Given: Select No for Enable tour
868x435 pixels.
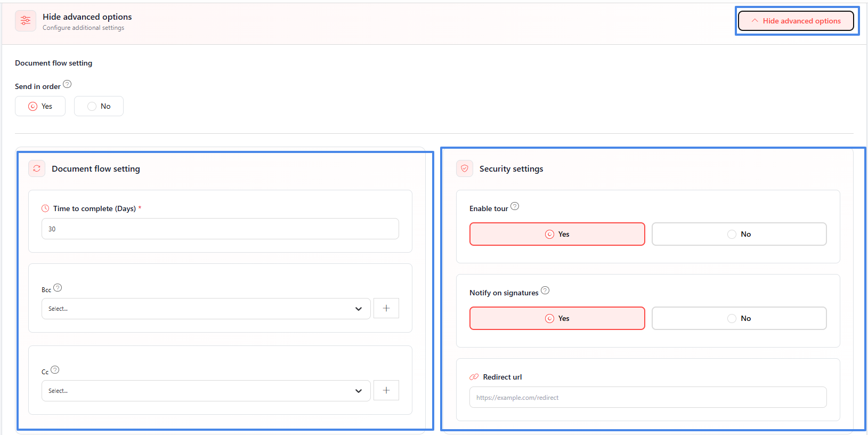Looking at the screenshot, I should 739,234.
